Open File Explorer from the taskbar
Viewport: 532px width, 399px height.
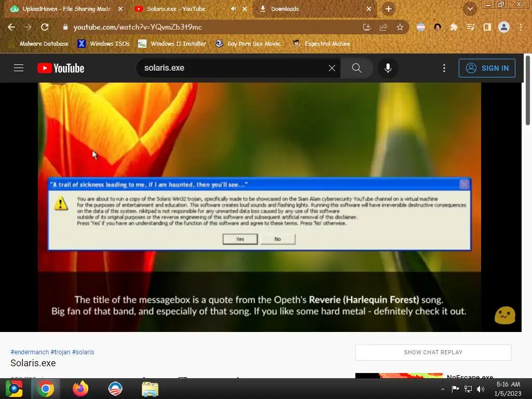pyautogui.click(x=150, y=389)
